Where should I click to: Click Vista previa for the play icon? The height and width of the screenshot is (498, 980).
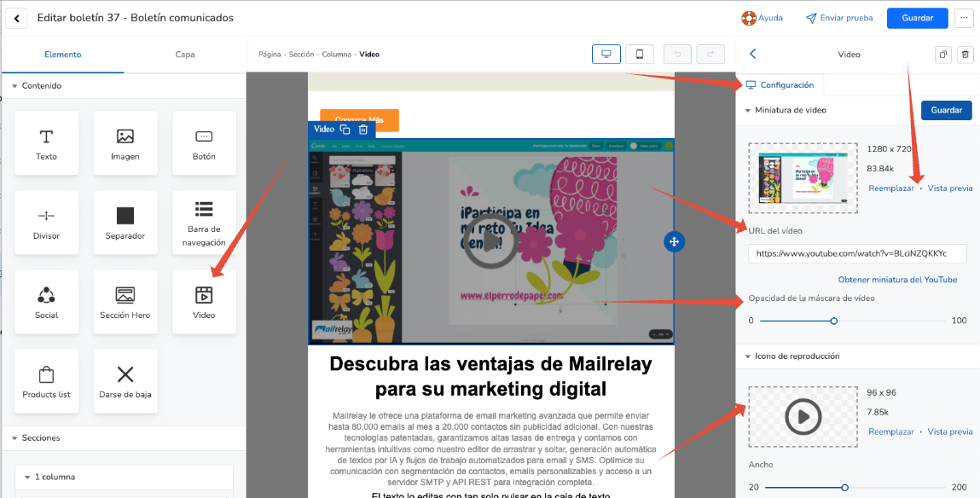click(950, 431)
